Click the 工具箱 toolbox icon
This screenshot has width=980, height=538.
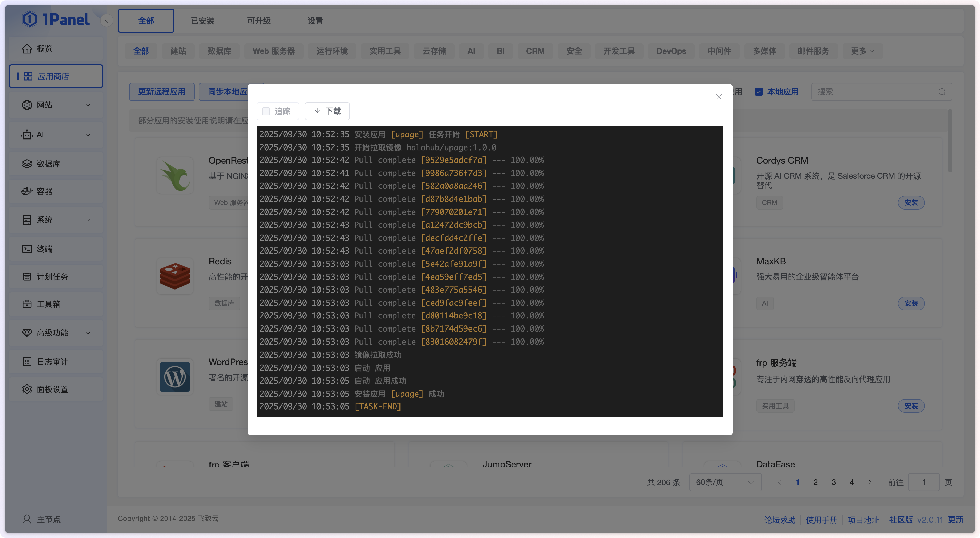point(27,304)
